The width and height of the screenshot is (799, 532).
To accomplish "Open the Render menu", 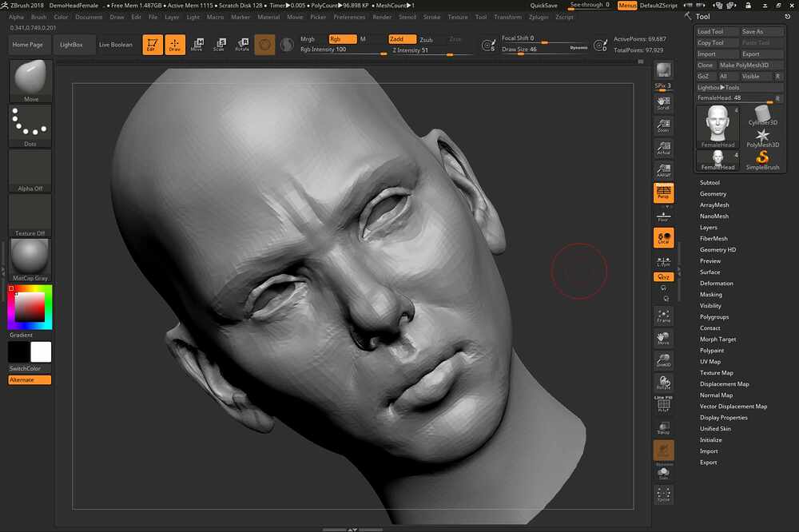I will [x=382, y=17].
